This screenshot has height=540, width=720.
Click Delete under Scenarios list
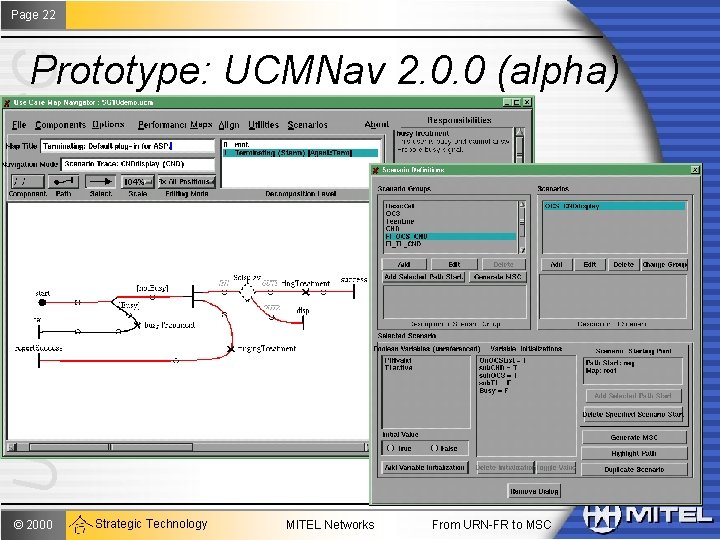tap(623, 264)
